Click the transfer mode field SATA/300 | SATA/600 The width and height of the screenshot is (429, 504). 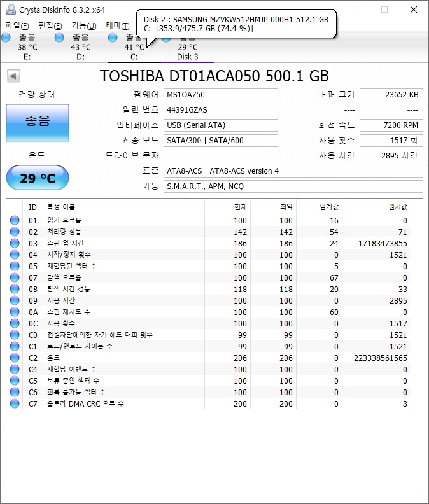pos(221,141)
